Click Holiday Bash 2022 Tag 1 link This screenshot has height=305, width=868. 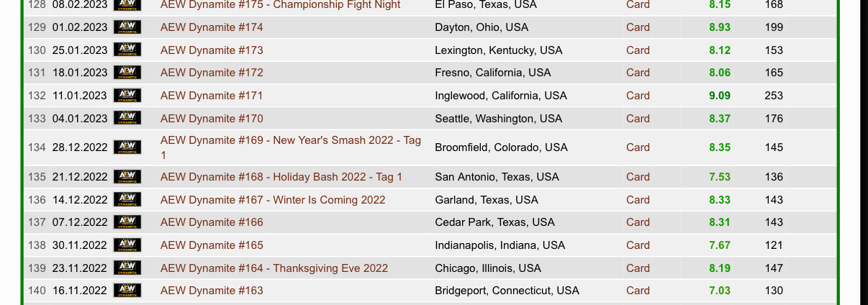tap(281, 177)
